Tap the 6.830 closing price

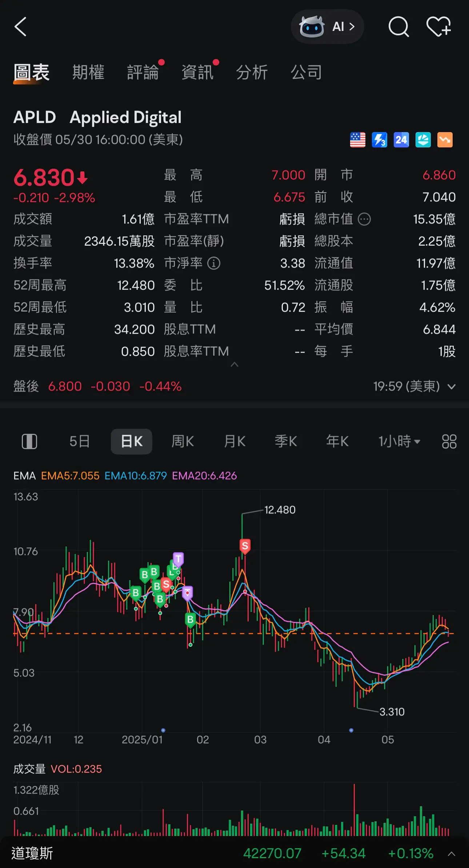[44, 178]
